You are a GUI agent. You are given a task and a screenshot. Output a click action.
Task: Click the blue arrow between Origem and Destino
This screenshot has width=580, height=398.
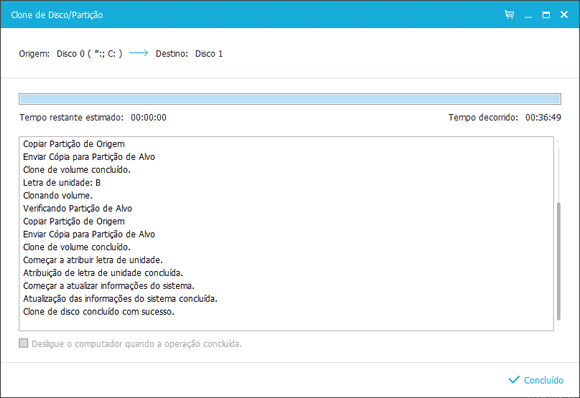click(139, 53)
